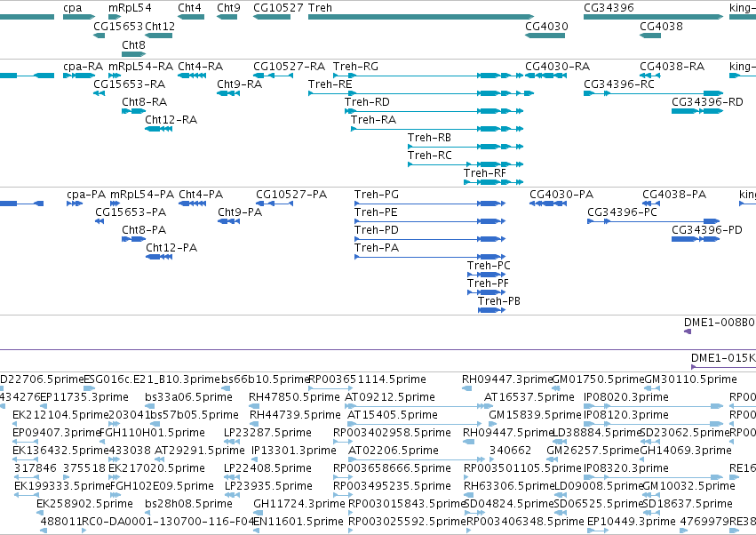Viewport: 756px width, 535px height.
Task: Click the Cht4 gene label
Action: click(x=189, y=8)
